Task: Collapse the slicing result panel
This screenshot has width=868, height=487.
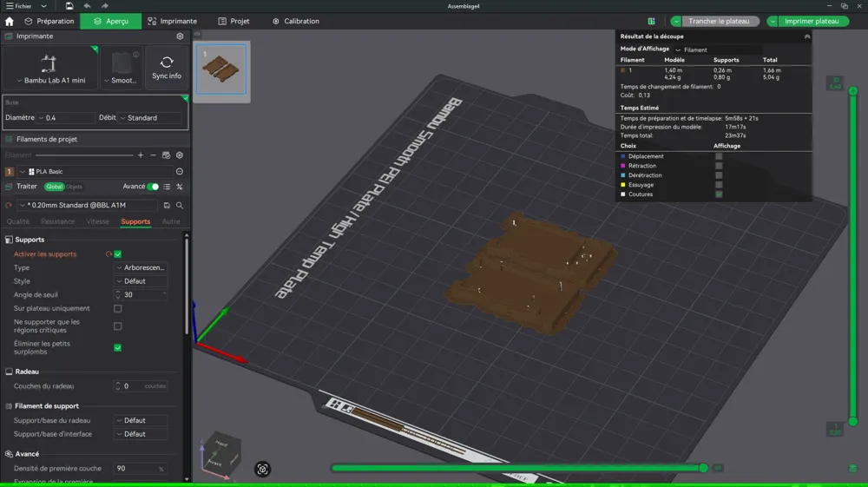Action: pos(807,36)
